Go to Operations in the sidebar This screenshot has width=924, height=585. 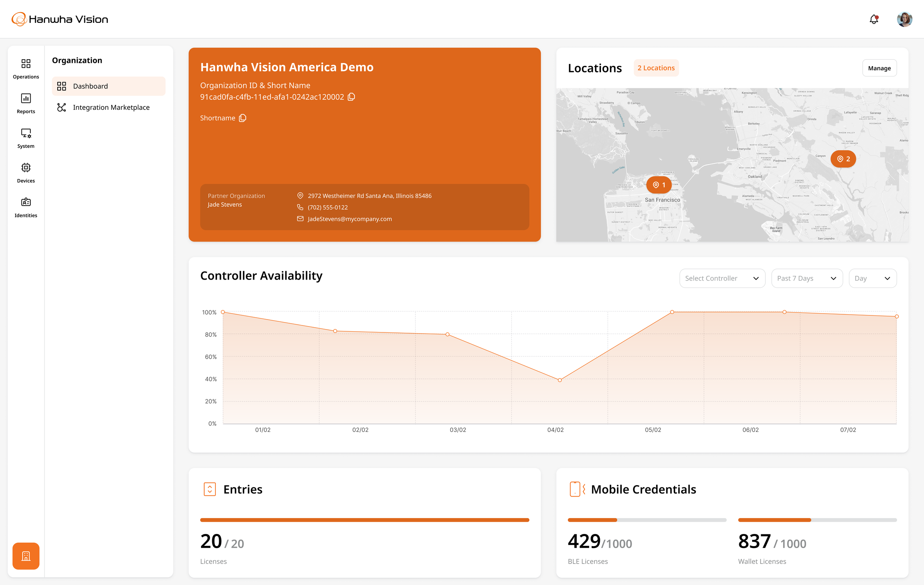click(26, 69)
